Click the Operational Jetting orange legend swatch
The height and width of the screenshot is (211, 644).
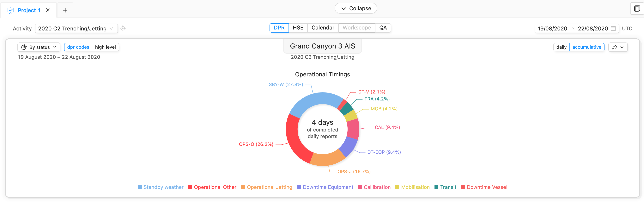[243, 187]
